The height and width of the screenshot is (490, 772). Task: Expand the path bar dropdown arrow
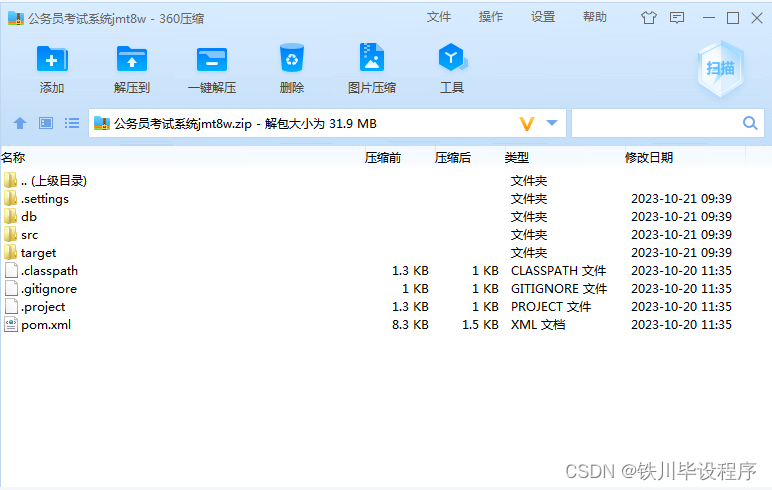click(552, 123)
